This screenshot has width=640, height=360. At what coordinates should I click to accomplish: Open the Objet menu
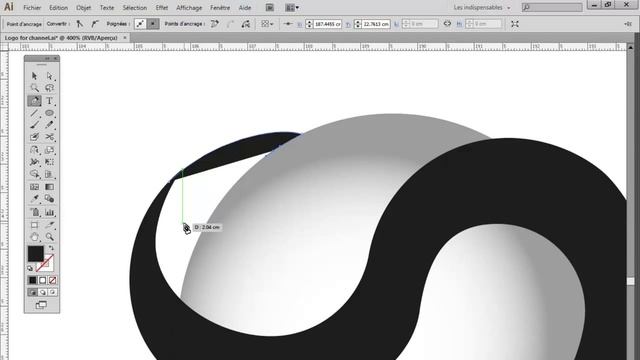click(83, 8)
